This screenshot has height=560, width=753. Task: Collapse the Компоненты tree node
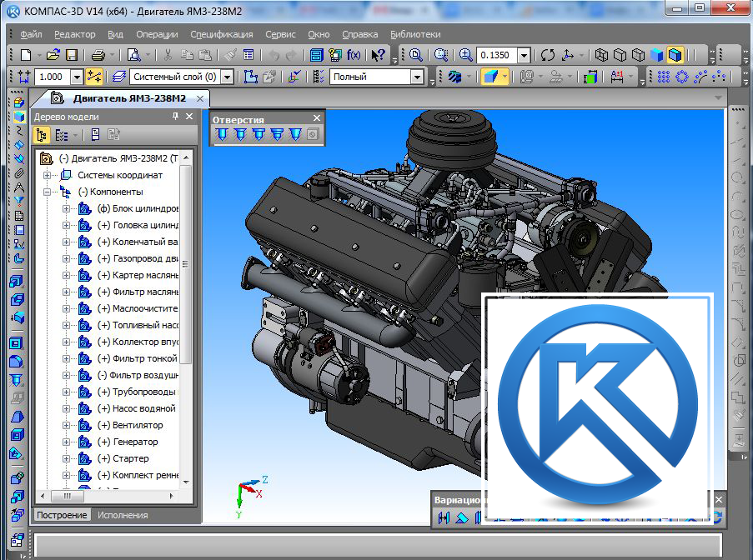click(48, 192)
